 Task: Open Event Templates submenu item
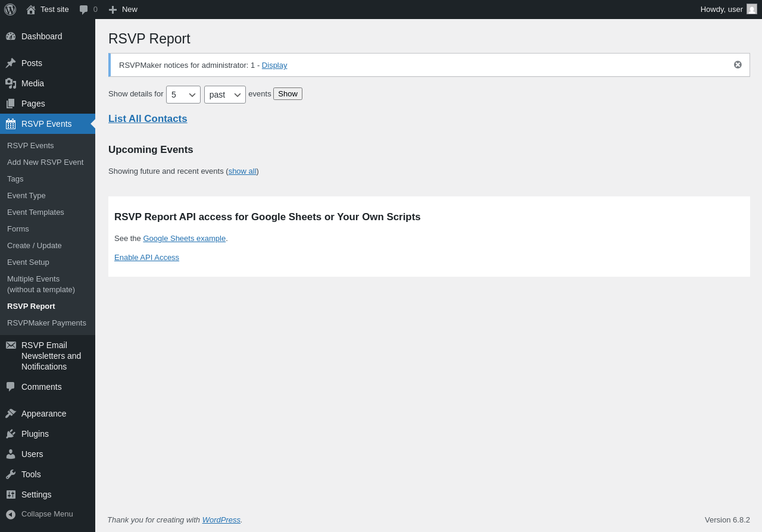point(36,212)
